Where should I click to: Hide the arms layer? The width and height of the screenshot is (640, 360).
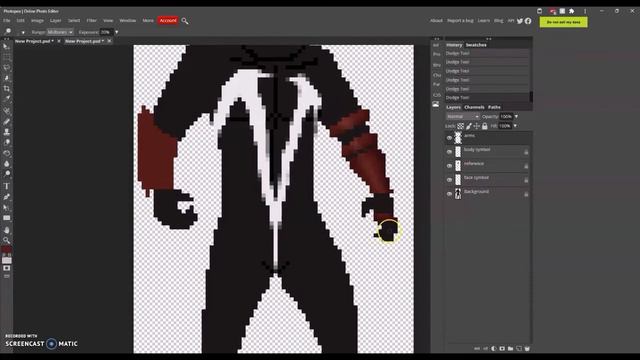pos(449,138)
